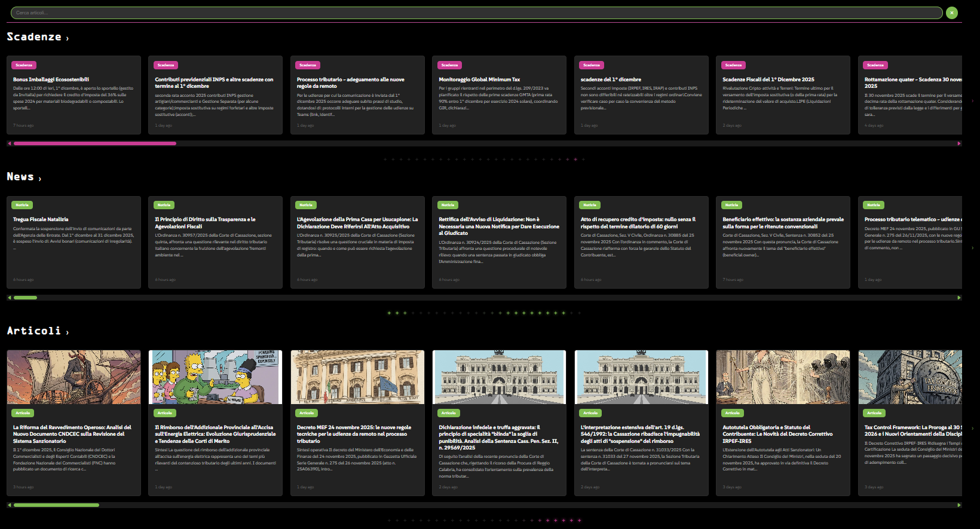980x529 pixels.
Task: Expand the Scadenze section chevron
Action: point(67,38)
